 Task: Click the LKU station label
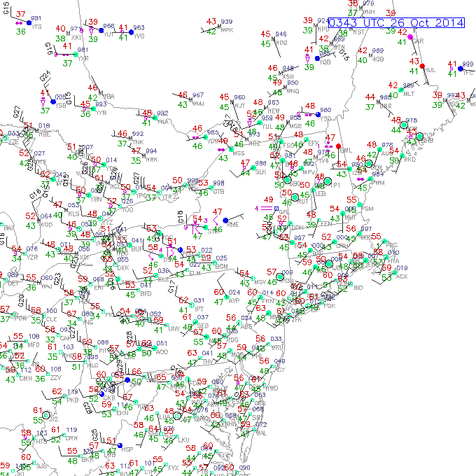183,440
